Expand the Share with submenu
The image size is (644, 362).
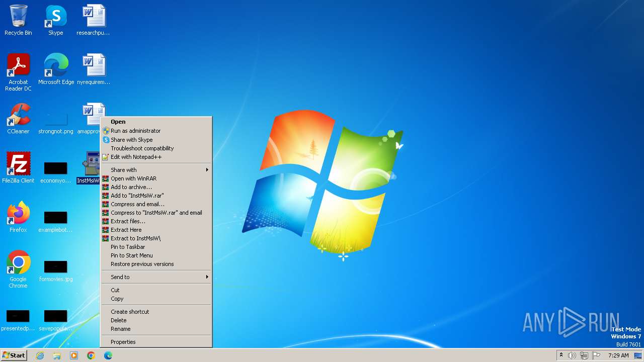156,170
